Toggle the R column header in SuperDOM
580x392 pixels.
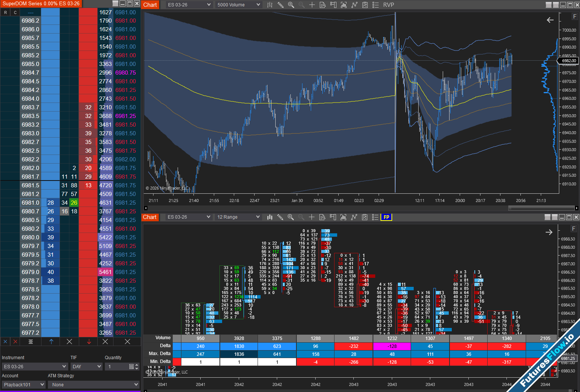click(x=5, y=12)
